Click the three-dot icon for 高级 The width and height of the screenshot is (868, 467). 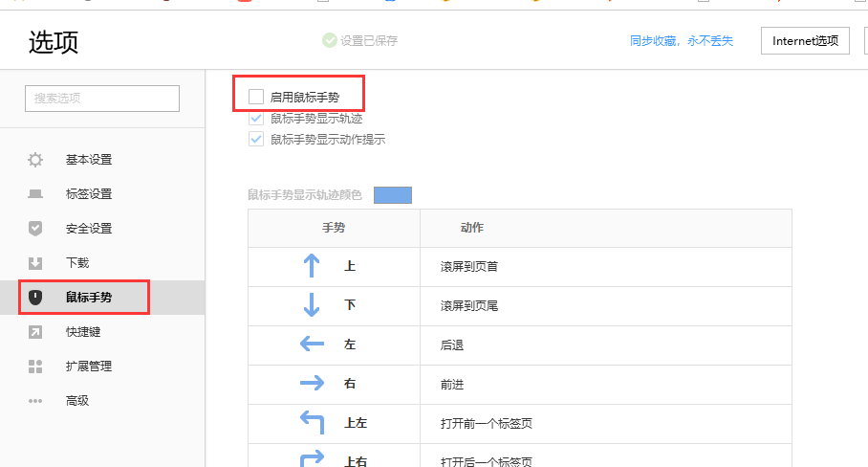pyautogui.click(x=35, y=401)
